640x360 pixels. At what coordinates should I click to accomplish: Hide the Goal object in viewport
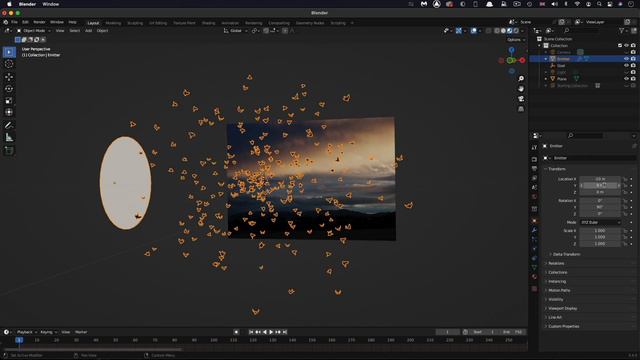pos(626,65)
